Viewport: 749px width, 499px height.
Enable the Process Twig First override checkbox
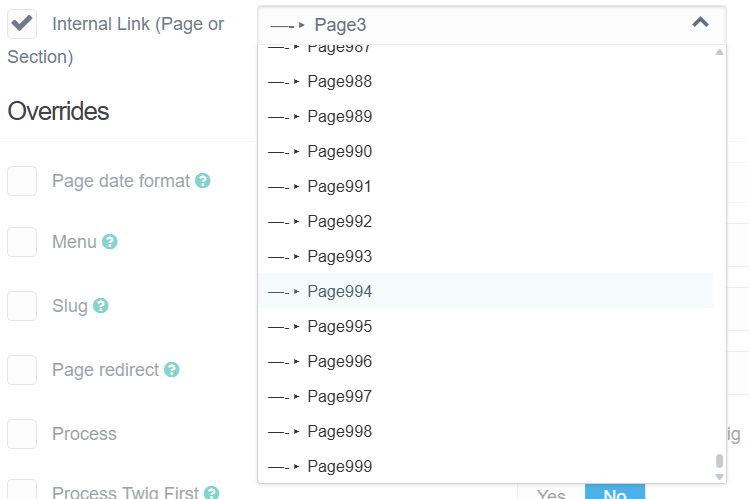tap(22, 490)
